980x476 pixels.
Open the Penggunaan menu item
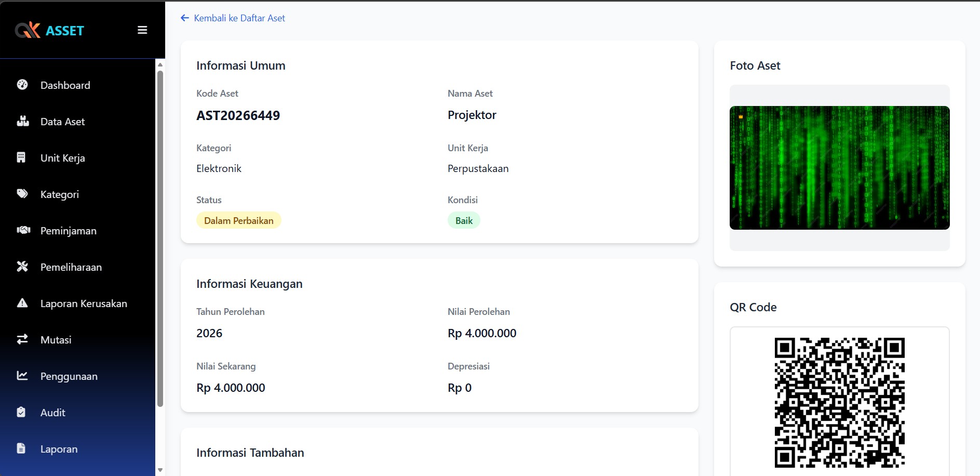tap(69, 376)
